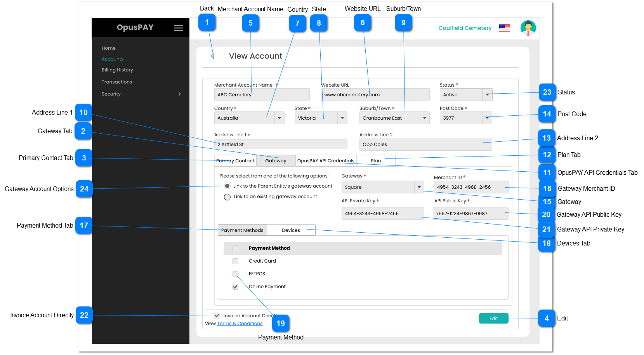
Task: Open the Status dropdown
Action: click(x=487, y=95)
